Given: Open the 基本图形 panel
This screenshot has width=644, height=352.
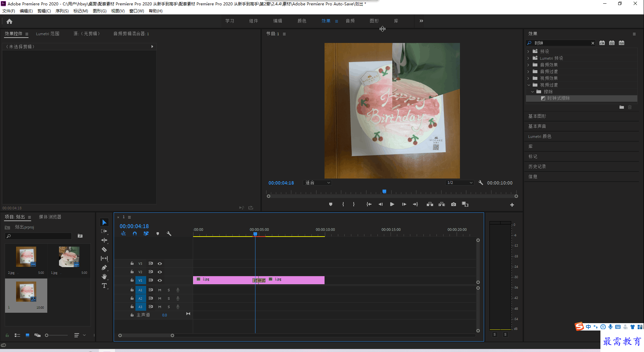Looking at the screenshot, I should point(537,116).
